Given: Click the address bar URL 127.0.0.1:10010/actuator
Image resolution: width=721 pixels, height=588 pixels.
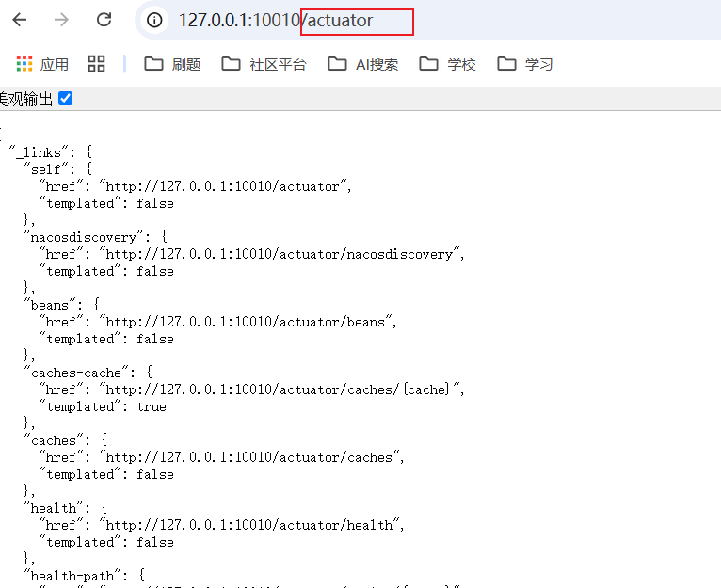Looking at the screenshot, I should pyautogui.click(x=276, y=21).
